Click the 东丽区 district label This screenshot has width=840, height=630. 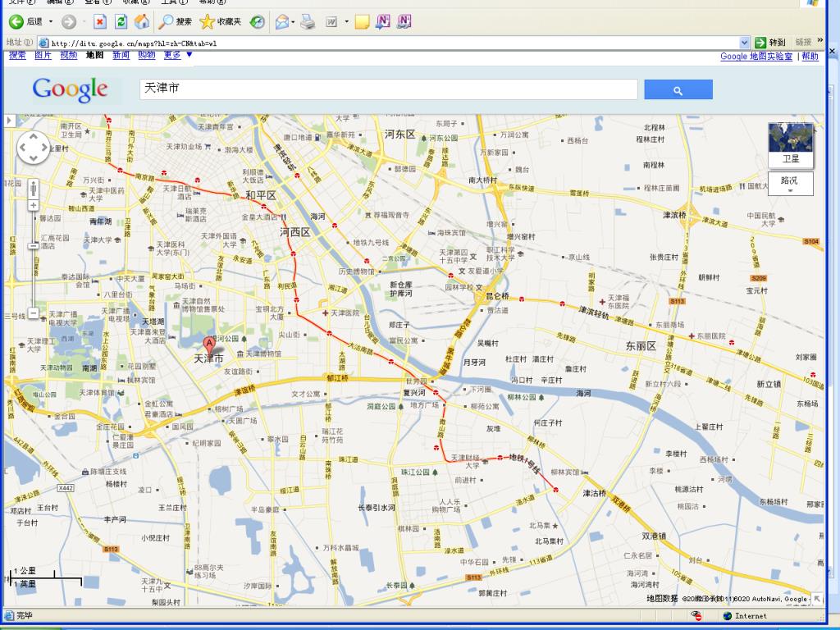click(x=641, y=346)
